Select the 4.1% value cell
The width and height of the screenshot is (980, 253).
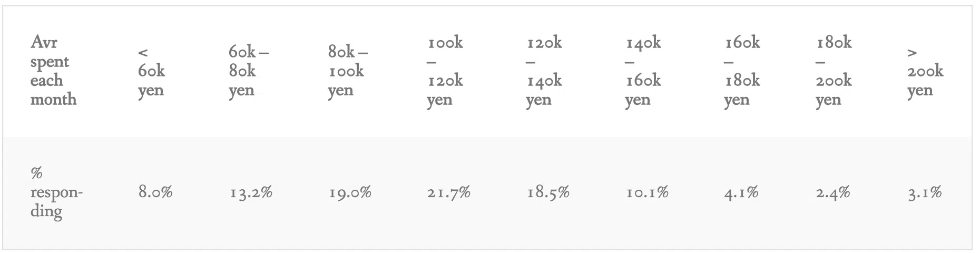[741, 192]
